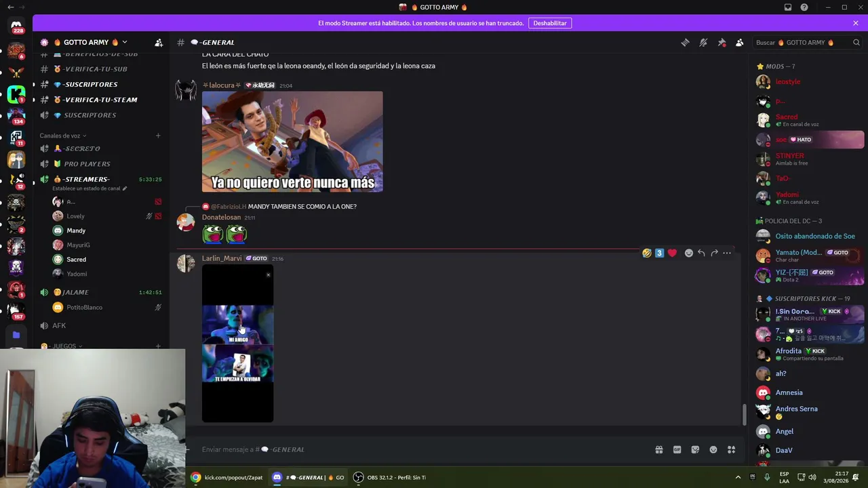This screenshot has width=868, height=488.
Task: Click username lalocura in chat
Action: (222, 85)
